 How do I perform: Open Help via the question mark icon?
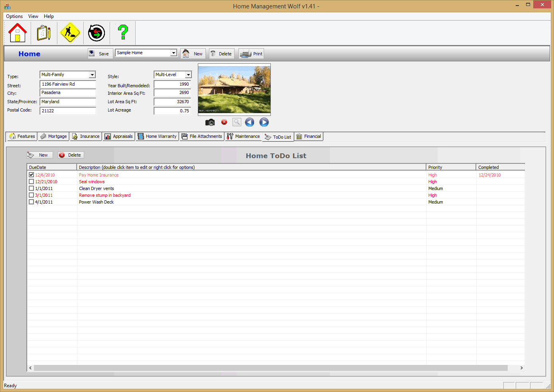[122, 33]
